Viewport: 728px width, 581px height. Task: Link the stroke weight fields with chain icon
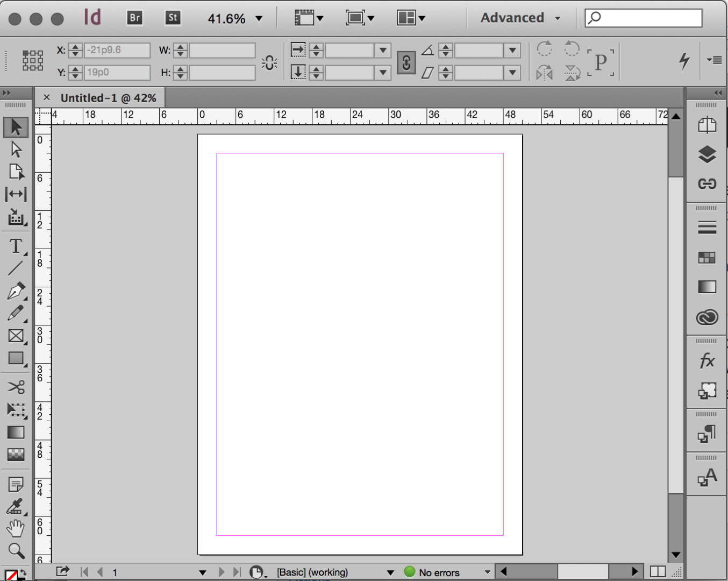pos(406,63)
